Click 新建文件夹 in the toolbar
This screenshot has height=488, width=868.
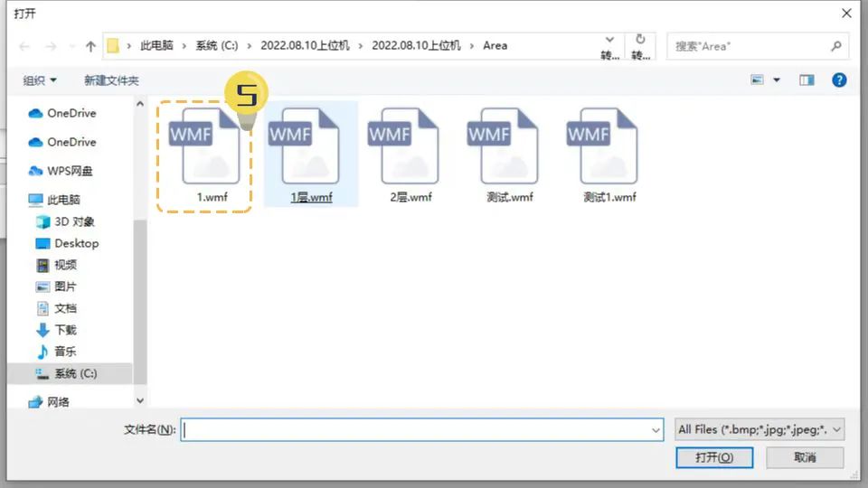[111, 80]
